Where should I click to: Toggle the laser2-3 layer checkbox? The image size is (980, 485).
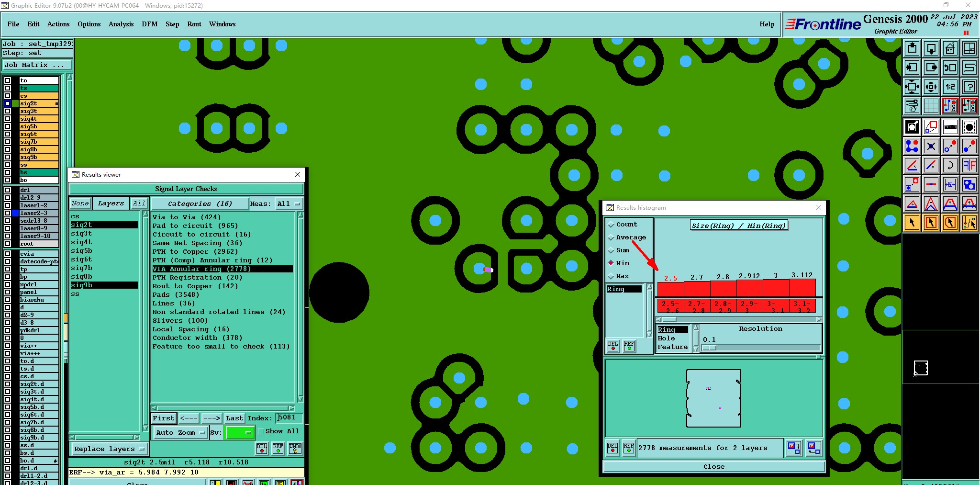(8, 213)
